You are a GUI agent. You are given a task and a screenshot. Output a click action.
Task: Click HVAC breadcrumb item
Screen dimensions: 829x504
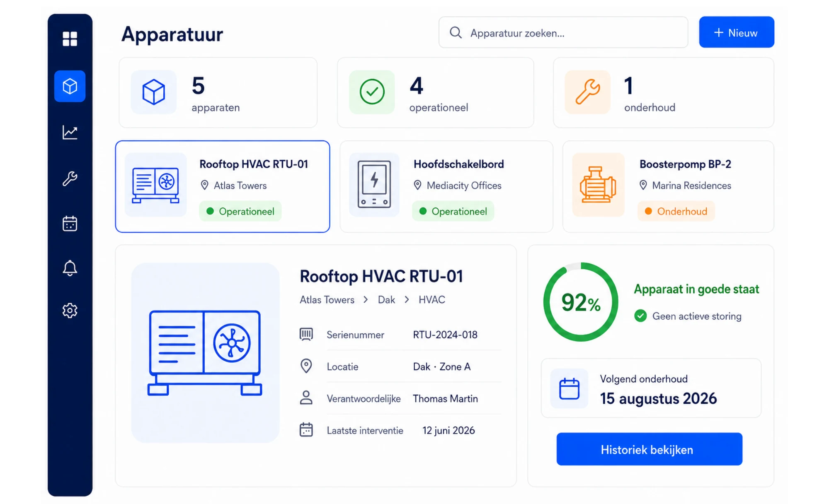(x=431, y=300)
